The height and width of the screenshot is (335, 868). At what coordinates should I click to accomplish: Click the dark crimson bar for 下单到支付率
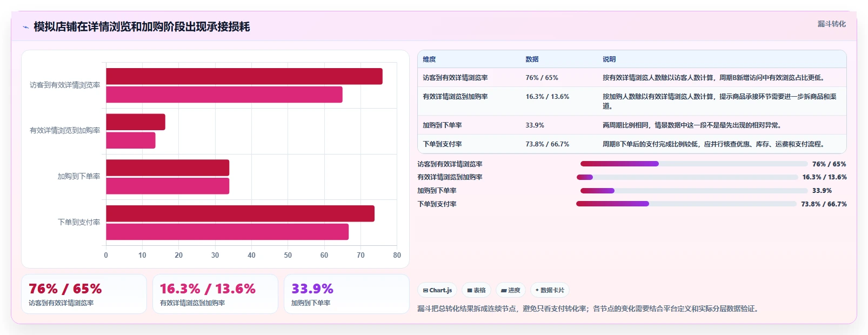(241, 213)
